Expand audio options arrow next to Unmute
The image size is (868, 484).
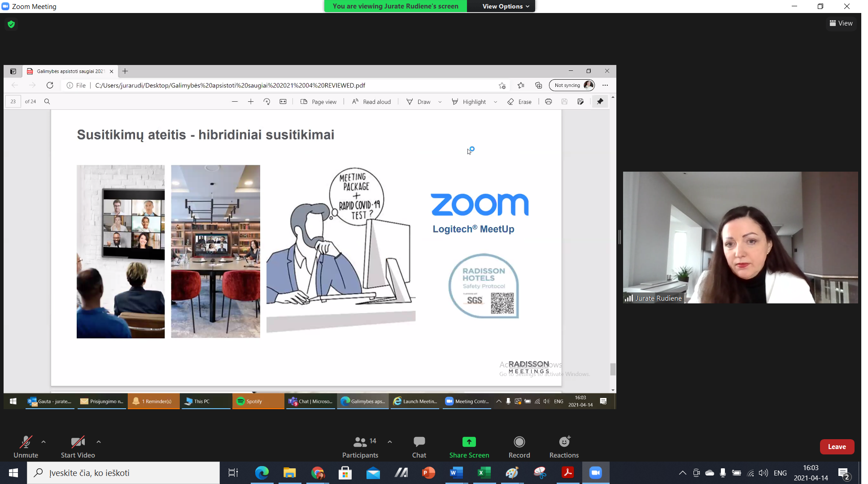click(x=44, y=442)
